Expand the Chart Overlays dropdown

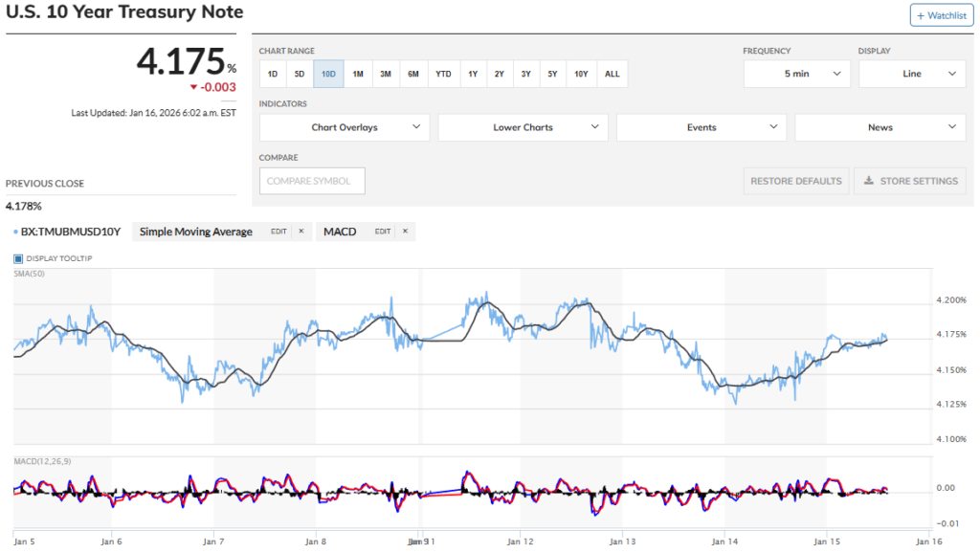[x=345, y=127]
